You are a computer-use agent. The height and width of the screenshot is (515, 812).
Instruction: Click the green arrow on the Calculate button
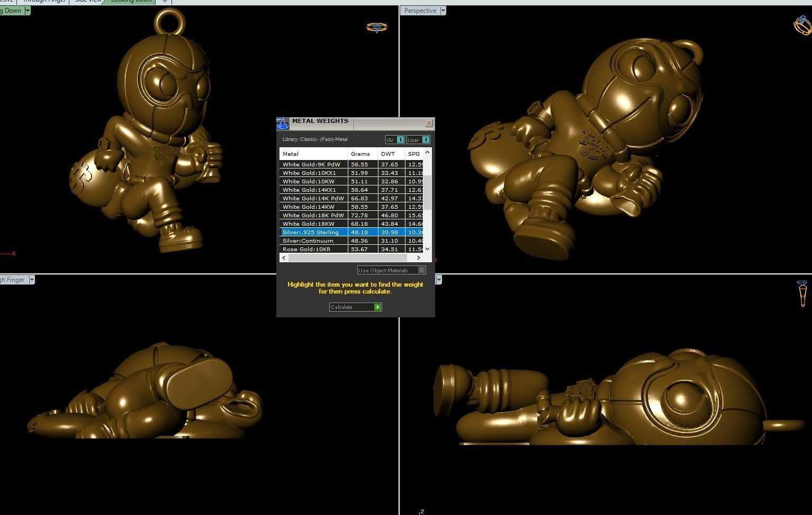pyautogui.click(x=377, y=307)
